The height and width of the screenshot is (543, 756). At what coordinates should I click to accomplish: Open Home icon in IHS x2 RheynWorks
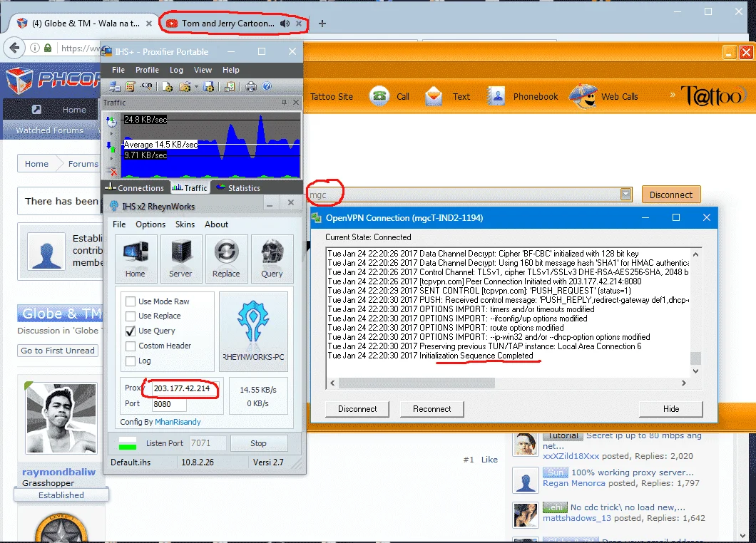[136, 259]
